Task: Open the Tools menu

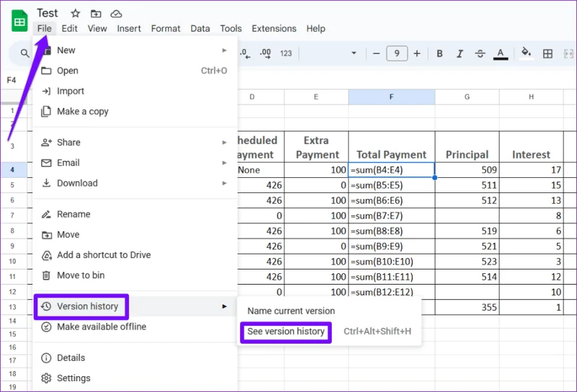Action: [231, 28]
